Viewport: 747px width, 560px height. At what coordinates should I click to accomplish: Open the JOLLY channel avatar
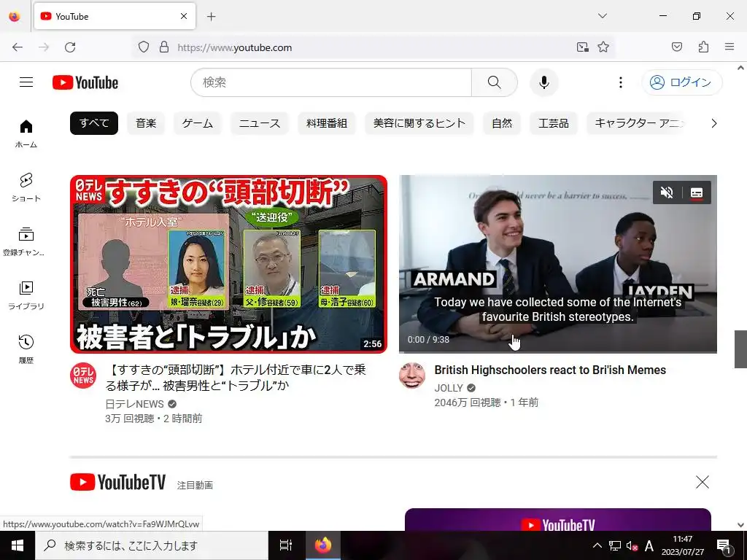(x=412, y=376)
